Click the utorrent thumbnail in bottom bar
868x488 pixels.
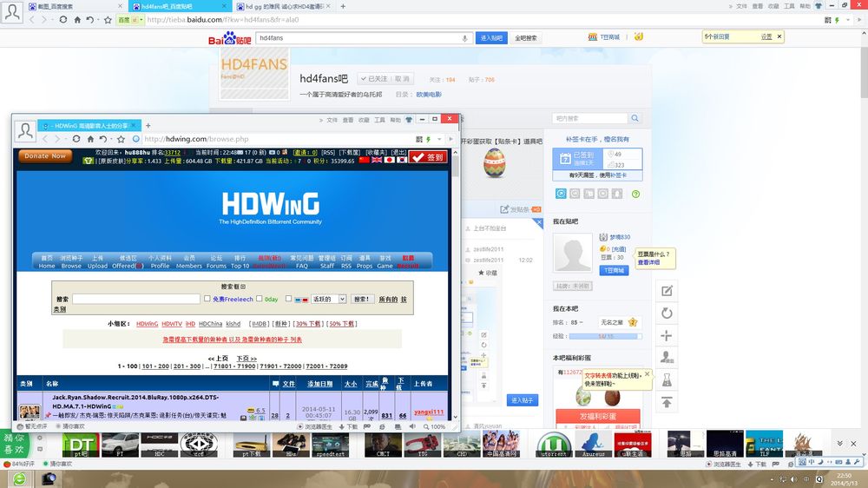pyautogui.click(x=554, y=444)
